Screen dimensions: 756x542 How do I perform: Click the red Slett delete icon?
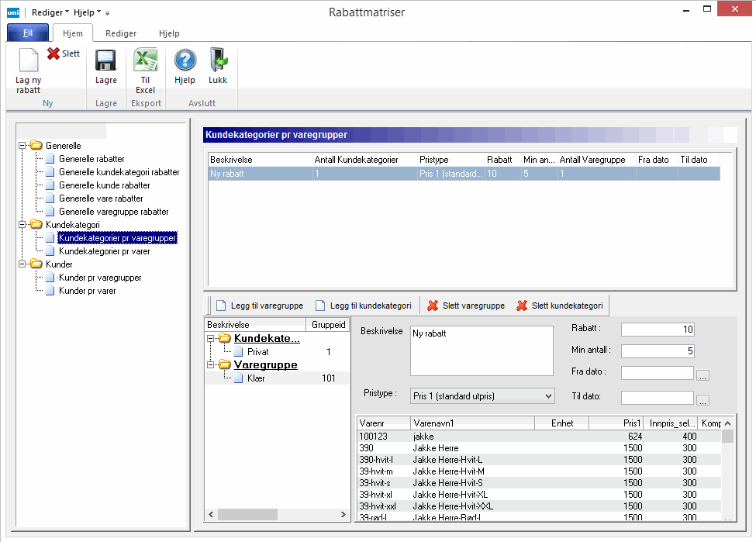(54, 54)
